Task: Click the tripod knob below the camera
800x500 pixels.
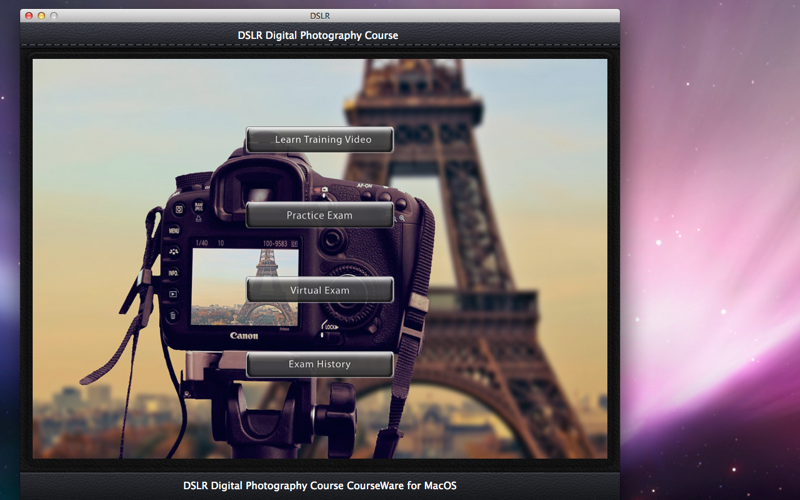Action: coord(339,416)
